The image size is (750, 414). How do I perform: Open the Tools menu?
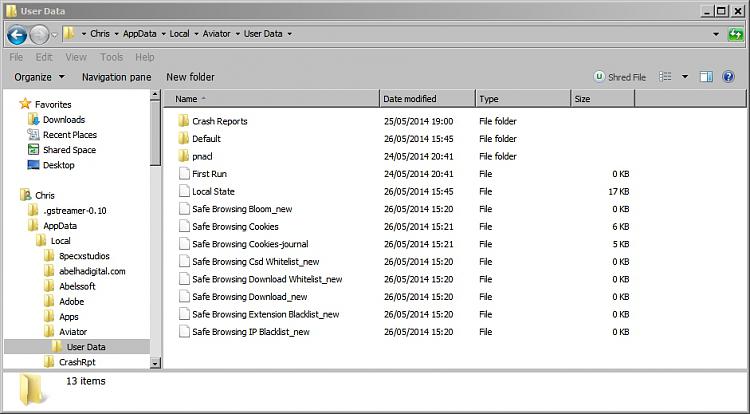click(111, 57)
